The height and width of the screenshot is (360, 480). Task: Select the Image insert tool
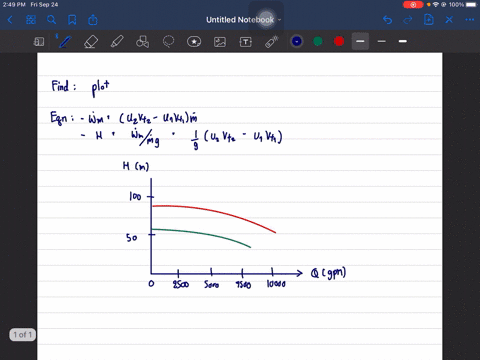pyautogui.click(x=220, y=42)
